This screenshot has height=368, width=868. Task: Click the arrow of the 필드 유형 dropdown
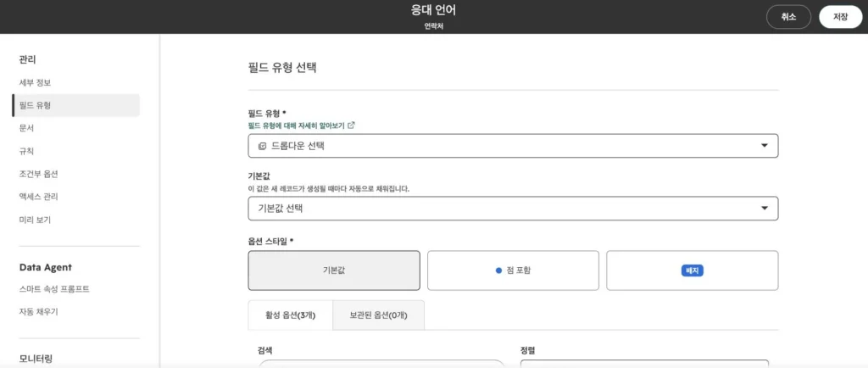(764, 146)
